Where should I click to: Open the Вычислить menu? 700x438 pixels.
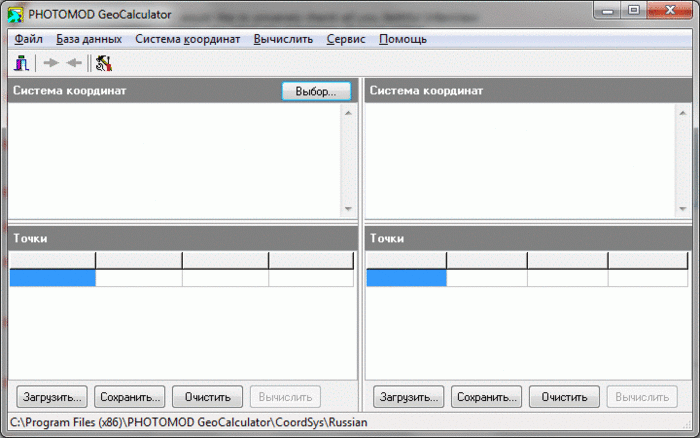click(283, 39)
